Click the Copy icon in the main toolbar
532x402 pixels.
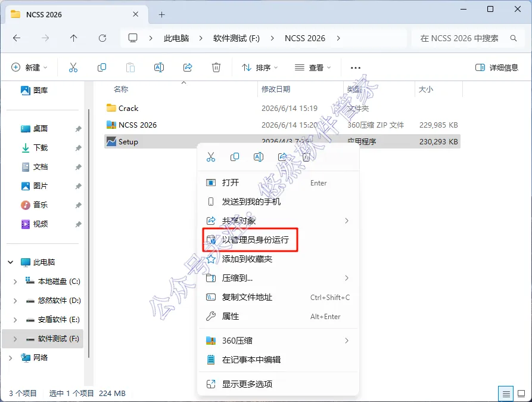[102, 67]
